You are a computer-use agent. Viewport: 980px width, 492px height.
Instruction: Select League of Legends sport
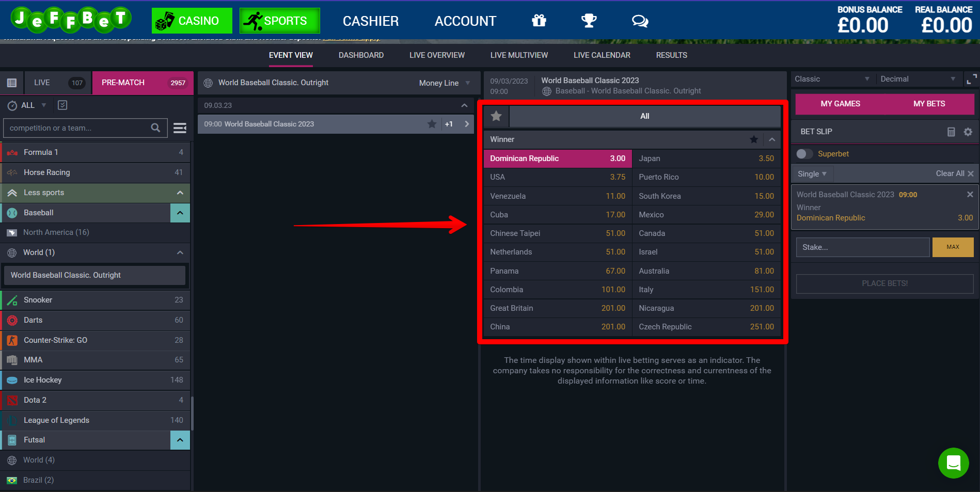[96, 420]
